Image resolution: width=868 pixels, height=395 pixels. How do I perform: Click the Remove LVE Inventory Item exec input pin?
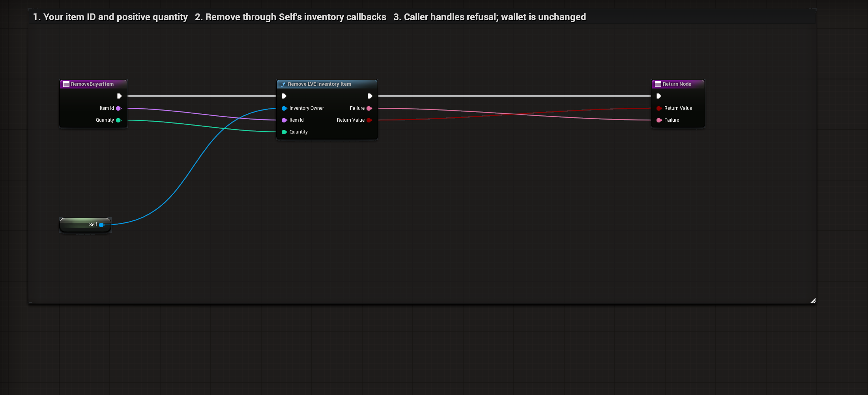(x=284, y=96)
